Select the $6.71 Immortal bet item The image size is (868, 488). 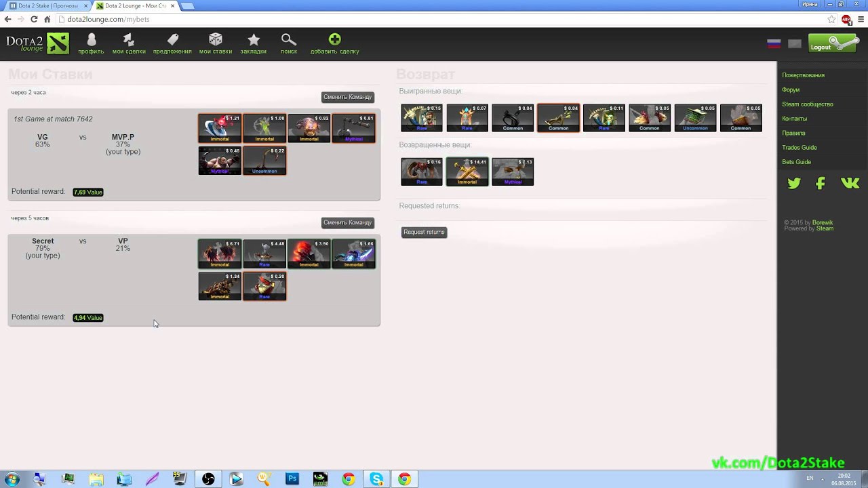(x=220, y=254)
